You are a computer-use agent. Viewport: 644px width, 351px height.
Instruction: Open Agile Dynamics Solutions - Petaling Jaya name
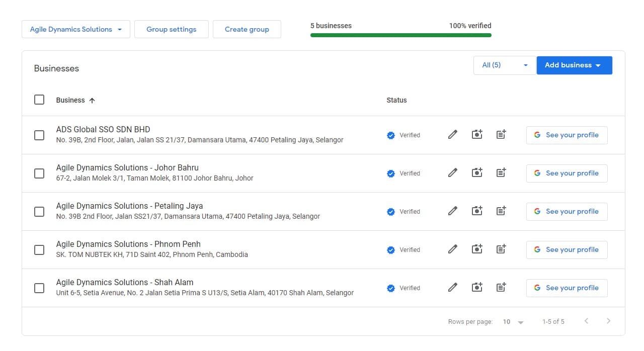coord(130,206)
